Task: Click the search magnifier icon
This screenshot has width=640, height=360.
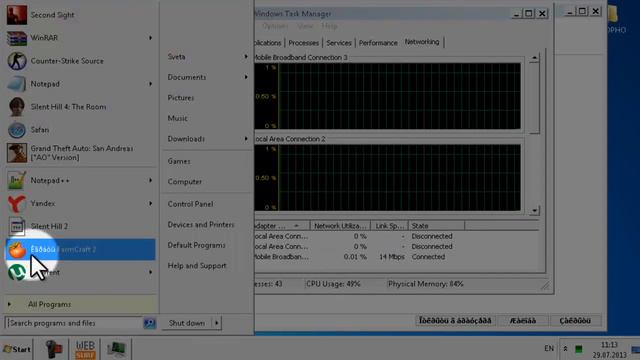Action: 149,323
